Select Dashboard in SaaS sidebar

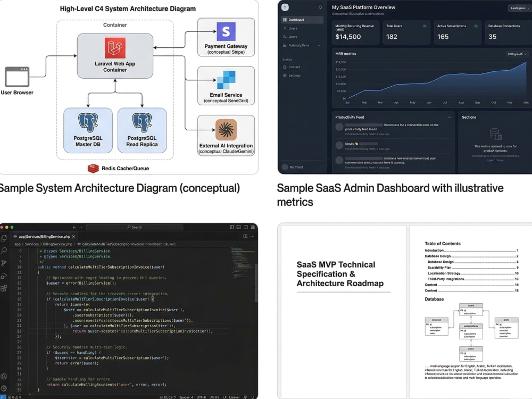coord(302,20)
